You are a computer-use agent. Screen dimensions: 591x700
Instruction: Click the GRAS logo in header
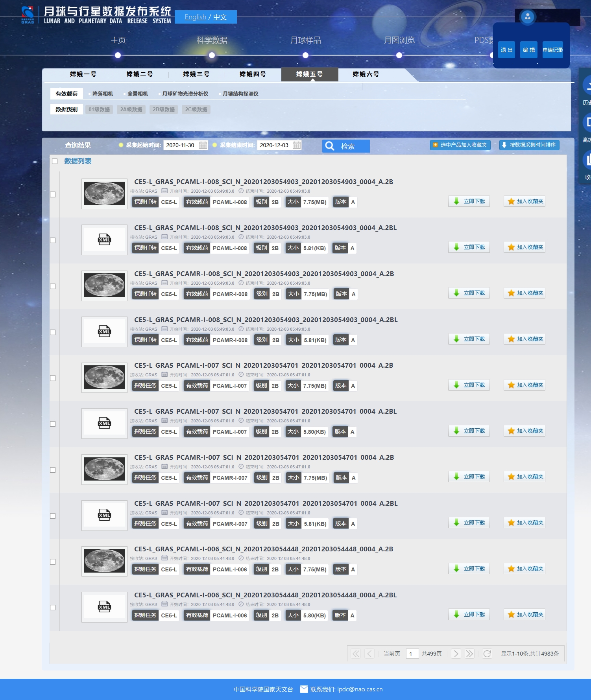point(28,15)
